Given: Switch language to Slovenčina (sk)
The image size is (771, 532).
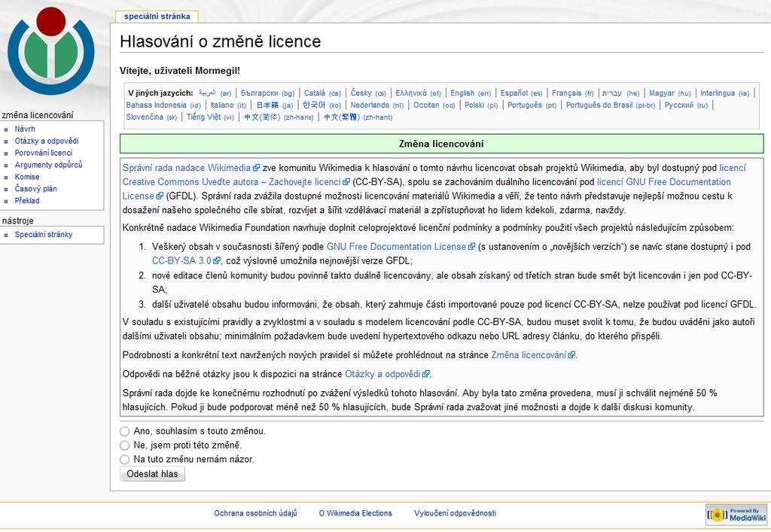Looking at the screenshot, I should click(151, 117).
